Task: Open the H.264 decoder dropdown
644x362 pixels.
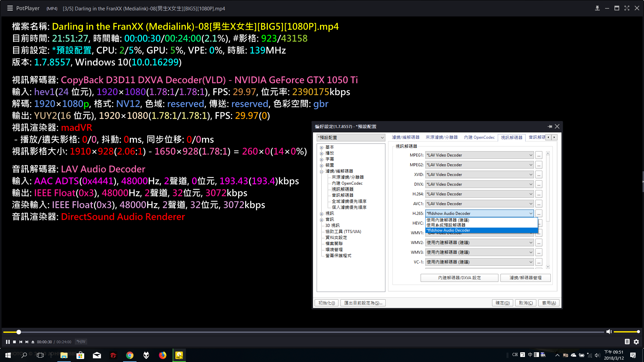Action: pos(479,194)
